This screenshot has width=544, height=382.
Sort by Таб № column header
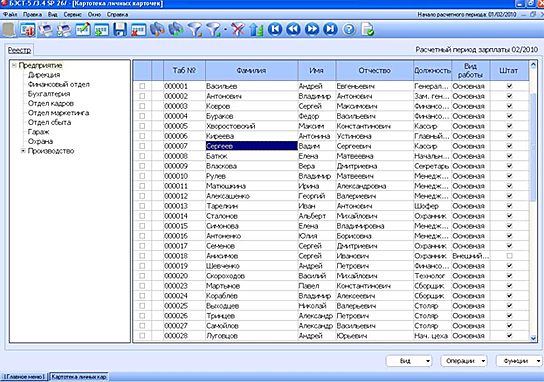(x=184, y=70)
